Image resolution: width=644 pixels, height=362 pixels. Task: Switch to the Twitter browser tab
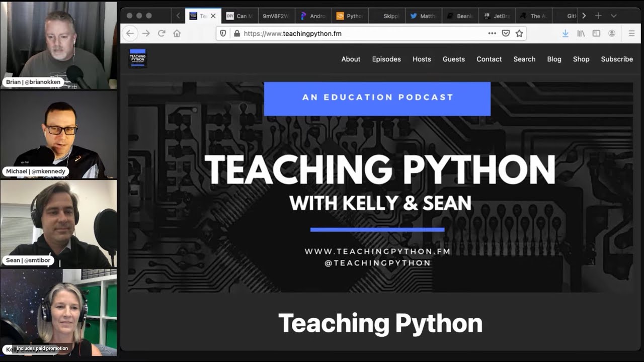coord(424,16)
